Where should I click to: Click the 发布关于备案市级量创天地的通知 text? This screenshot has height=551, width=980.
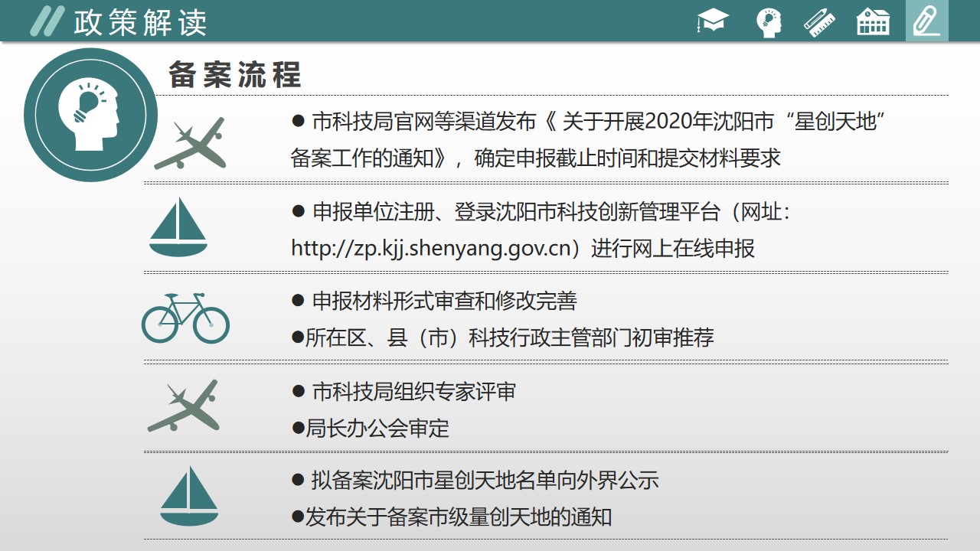pyautogui.click(x=458, y=517)
